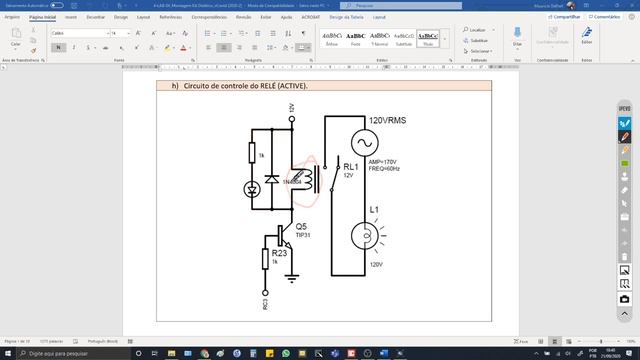Open the Change Case (Aa) dropdown

170,33
